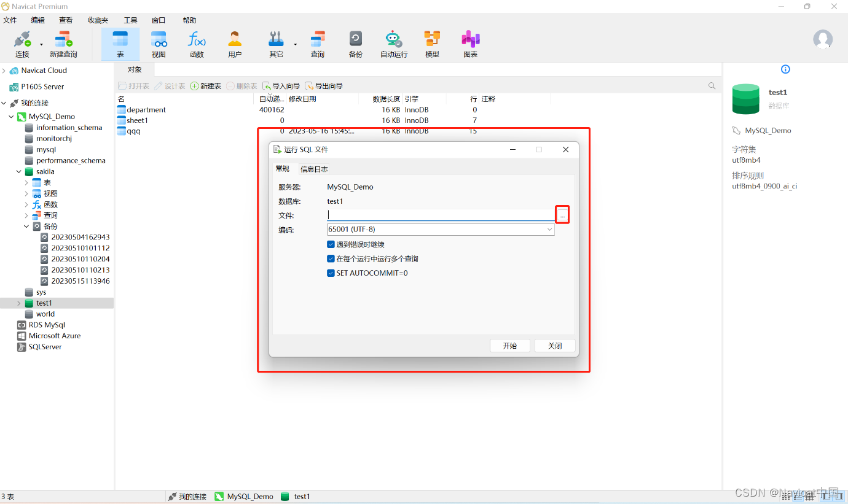The height and width of the screenshot is (504, 848).
Task: Click the user avatar icon
Action: tap(823, 39)
